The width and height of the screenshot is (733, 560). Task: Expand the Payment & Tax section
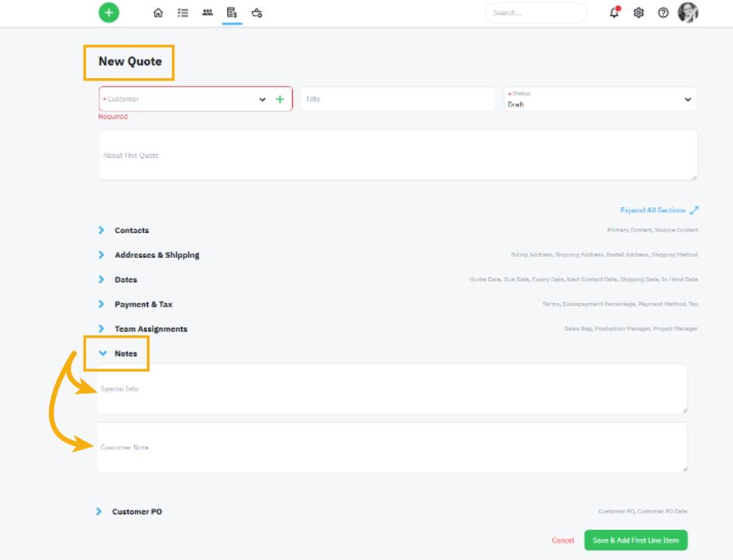coord(136,304)
